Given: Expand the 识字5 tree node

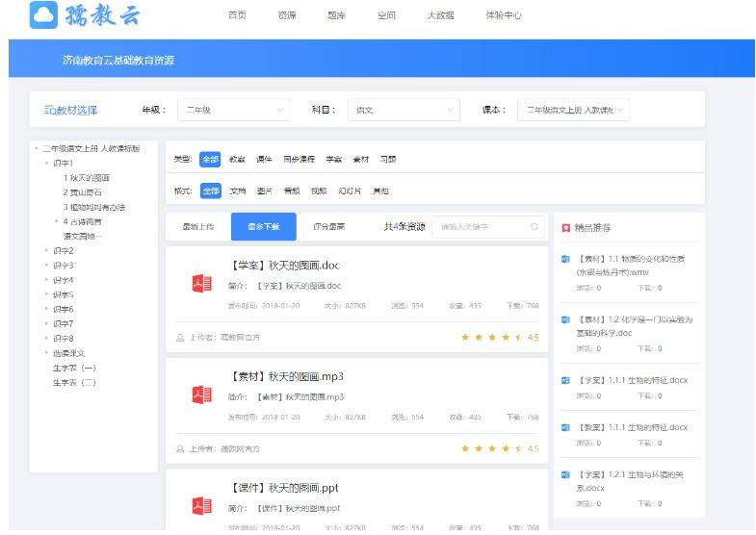Looking at the screenshot, I should pos(47,294).
